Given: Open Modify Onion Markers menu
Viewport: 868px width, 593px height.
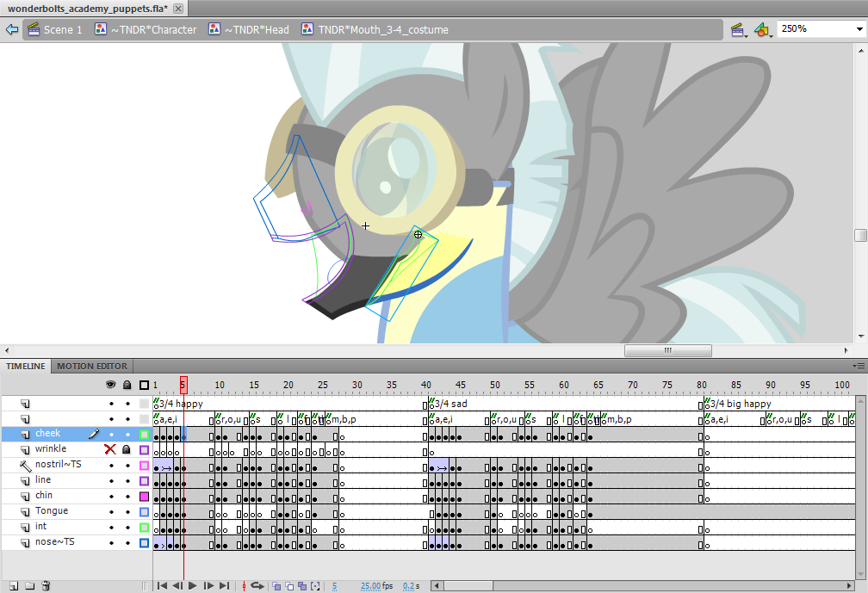Looking at the screenshot, I should [315, 586].
